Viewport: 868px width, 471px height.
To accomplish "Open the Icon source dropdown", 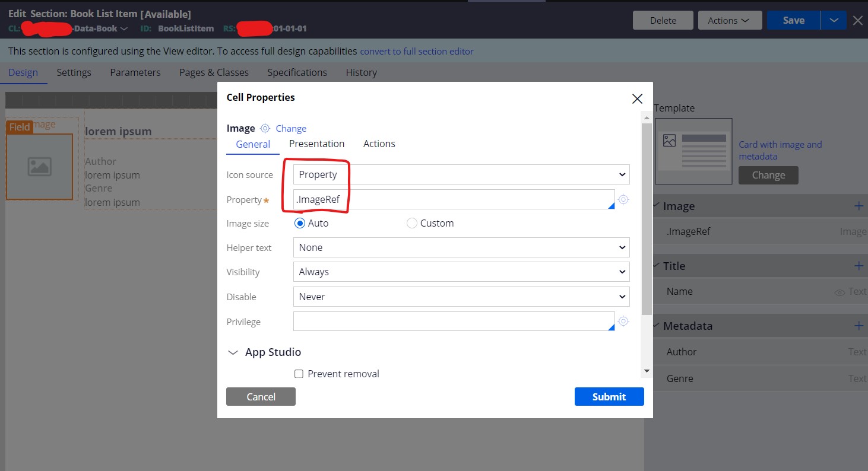I will pos(461,174).
